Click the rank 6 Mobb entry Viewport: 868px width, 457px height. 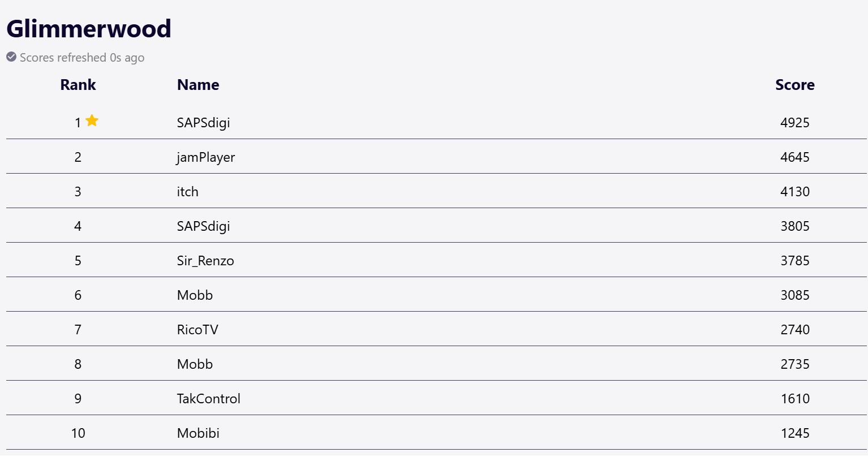[x=195, y=295]
